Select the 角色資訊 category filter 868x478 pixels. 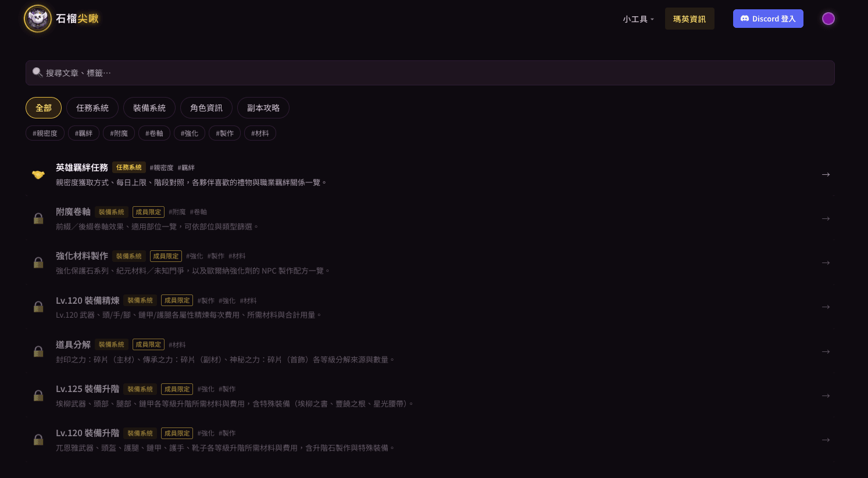206,107
